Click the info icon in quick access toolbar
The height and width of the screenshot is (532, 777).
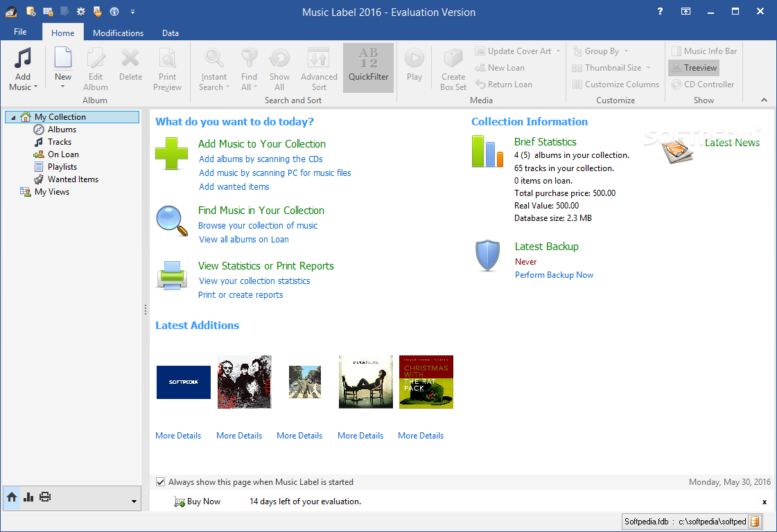[x=114, y=11]
